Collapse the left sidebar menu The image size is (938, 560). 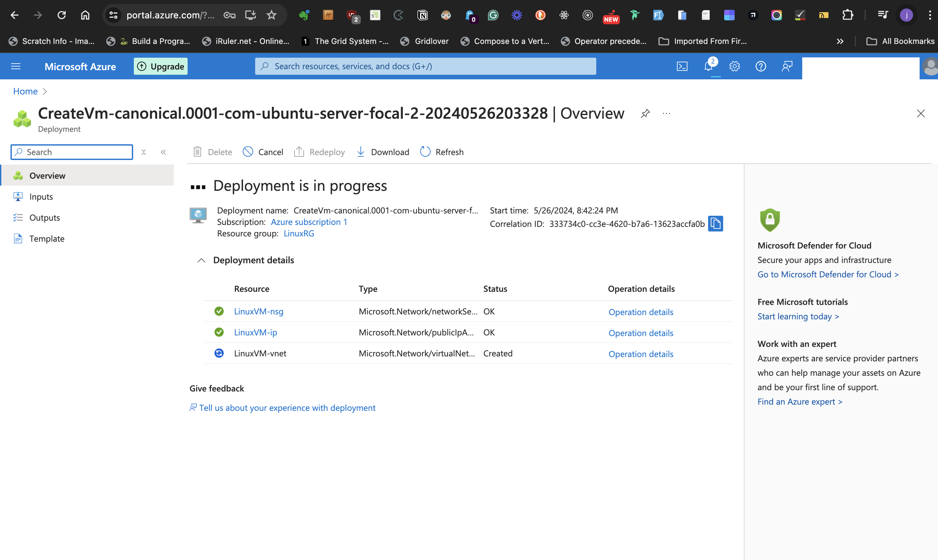[x=163, y=152]
